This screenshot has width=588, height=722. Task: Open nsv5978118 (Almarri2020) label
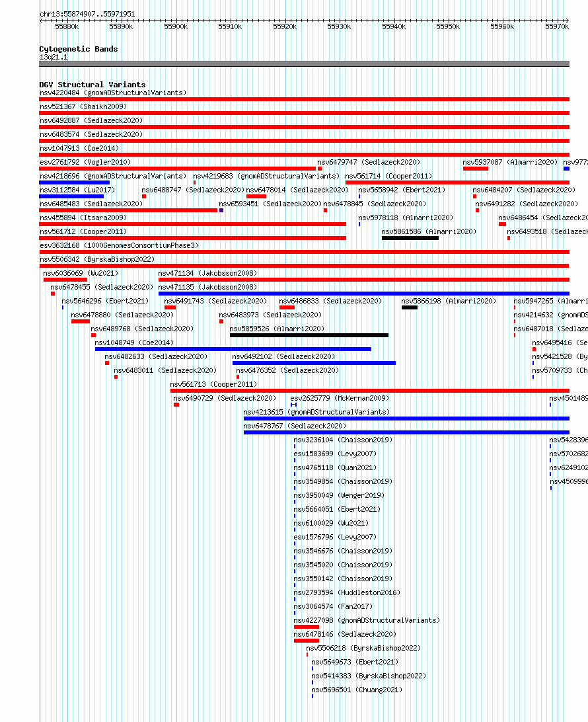tap(406, 218)
